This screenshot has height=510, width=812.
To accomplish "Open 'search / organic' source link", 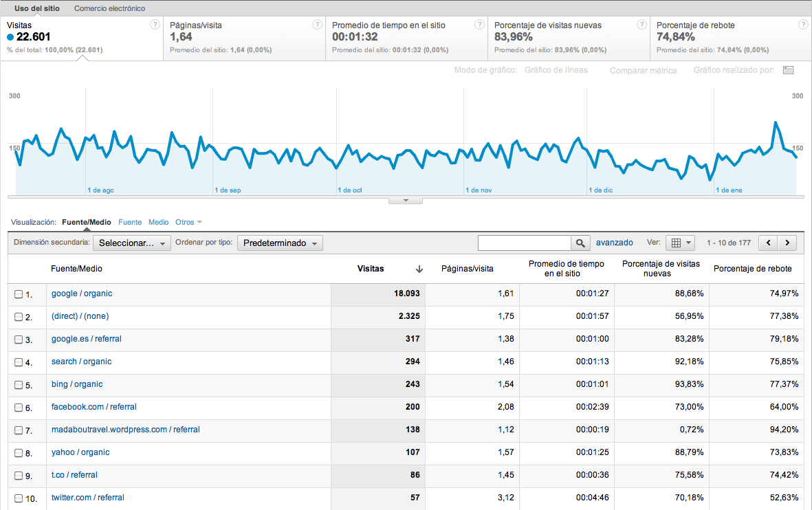I will point(81,362).
